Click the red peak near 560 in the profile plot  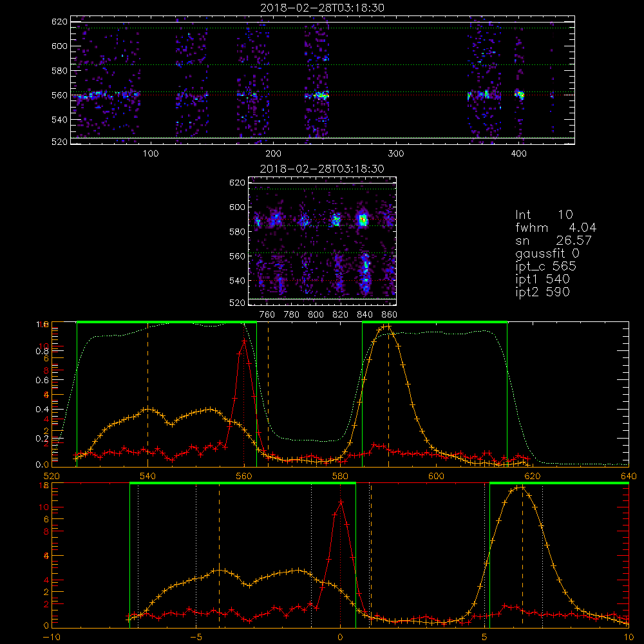(244, 341)
